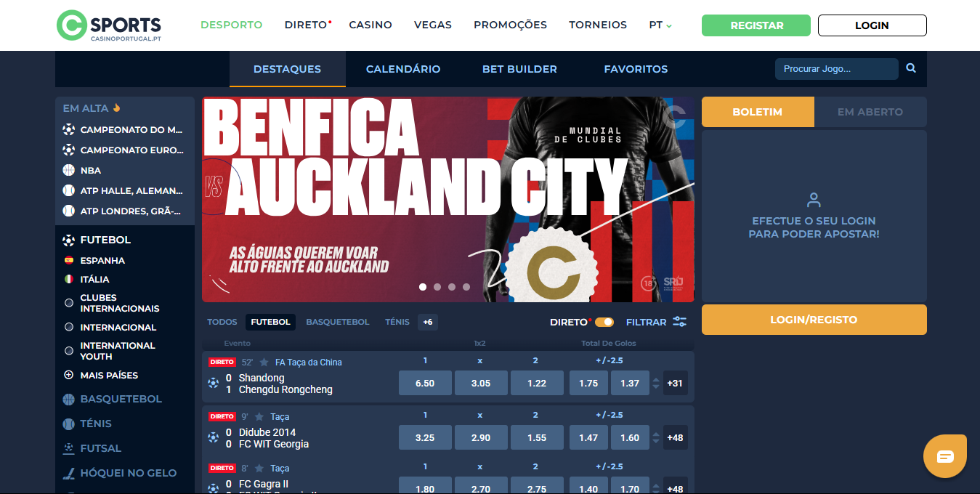The width and height of the screenshot is (980, 494).
Task: Click football icon beside Campeonato Euro...
Action: point(69,150)
